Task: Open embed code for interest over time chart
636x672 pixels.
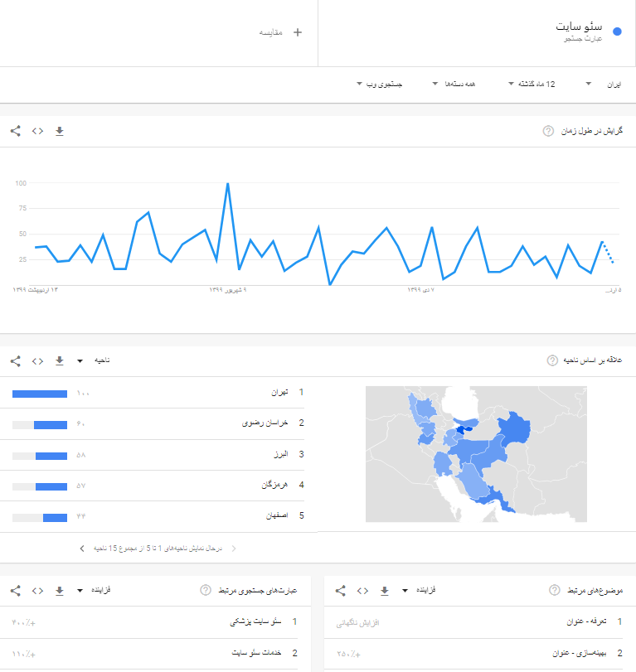Action: point(37,131)
